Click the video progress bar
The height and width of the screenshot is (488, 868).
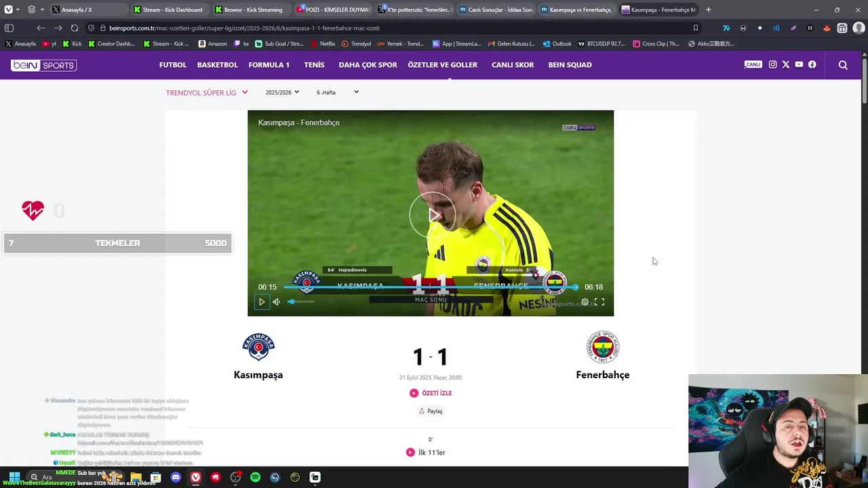(x=431, y=287)
